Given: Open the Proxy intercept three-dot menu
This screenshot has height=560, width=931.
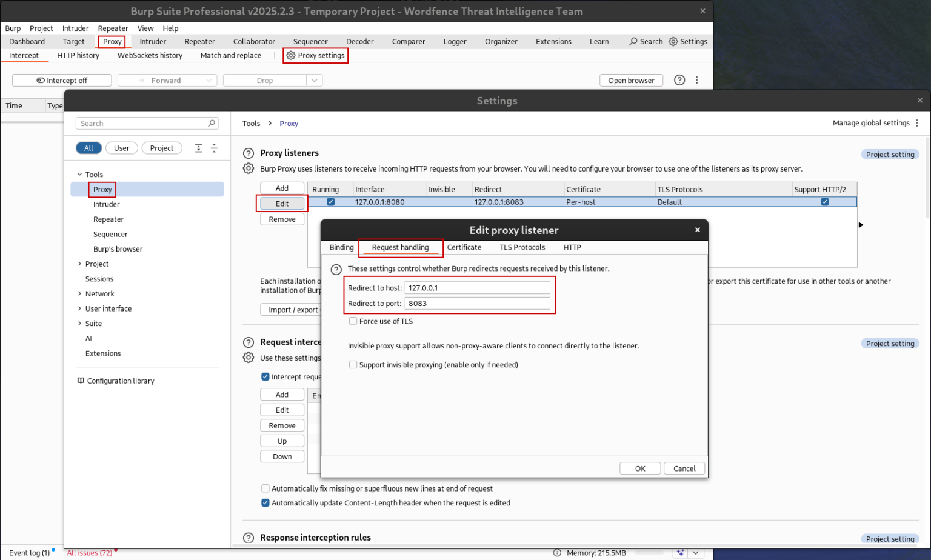Looking at the screenshot, I should coord(696,80).
